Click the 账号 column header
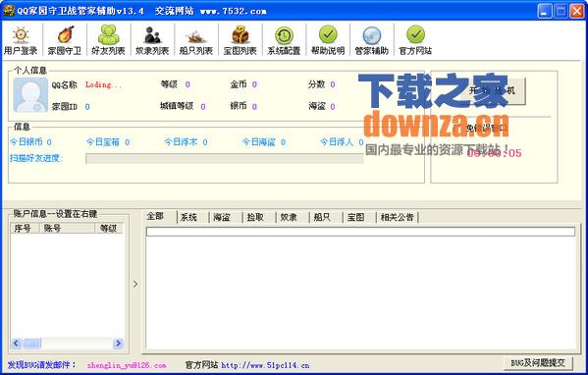Screen dimensions: 588x375 click(68, 228)
